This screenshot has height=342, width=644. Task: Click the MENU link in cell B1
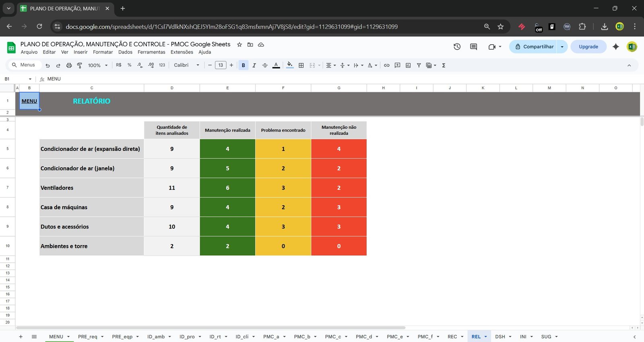pos(29,101)
